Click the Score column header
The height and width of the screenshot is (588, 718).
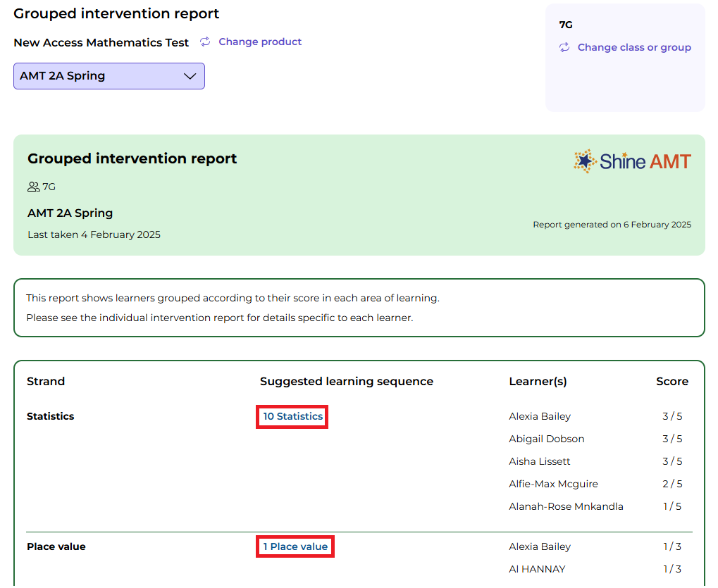671,382
